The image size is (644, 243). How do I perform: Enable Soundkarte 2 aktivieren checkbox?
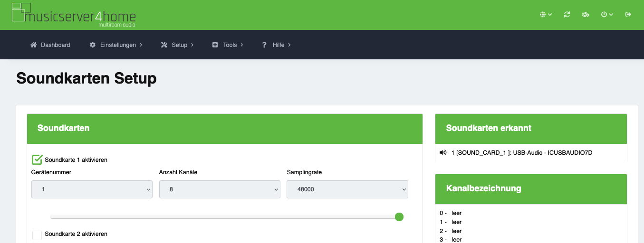(x=37, y=235)
